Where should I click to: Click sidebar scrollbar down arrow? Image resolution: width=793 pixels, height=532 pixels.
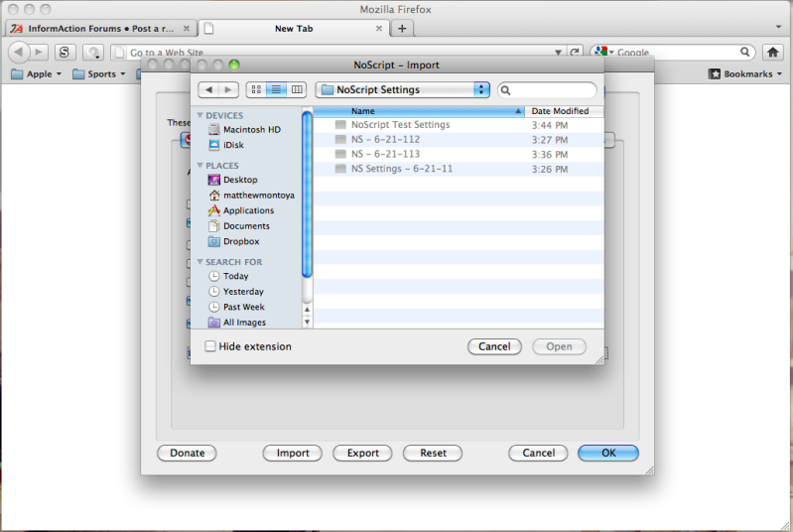pos(307,322)
